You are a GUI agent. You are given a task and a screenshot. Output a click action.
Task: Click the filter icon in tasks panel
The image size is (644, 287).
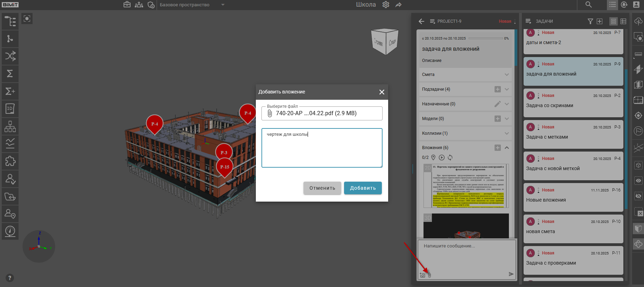590,21
